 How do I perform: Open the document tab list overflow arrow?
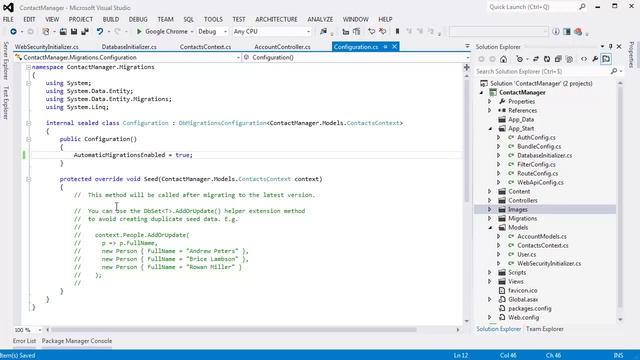coord(467,47)
